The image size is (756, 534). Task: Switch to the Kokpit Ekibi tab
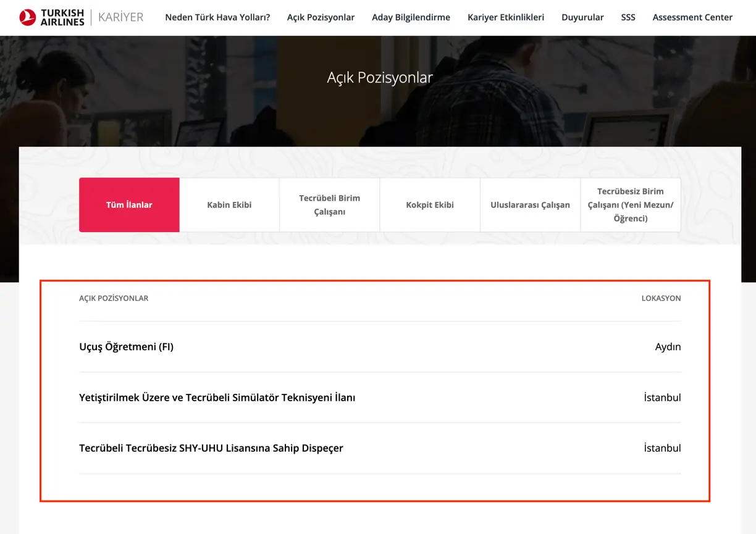click(430, 205)
